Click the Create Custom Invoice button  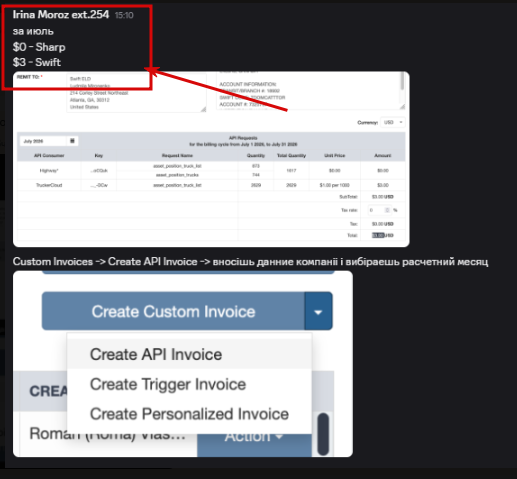(173, 311)
